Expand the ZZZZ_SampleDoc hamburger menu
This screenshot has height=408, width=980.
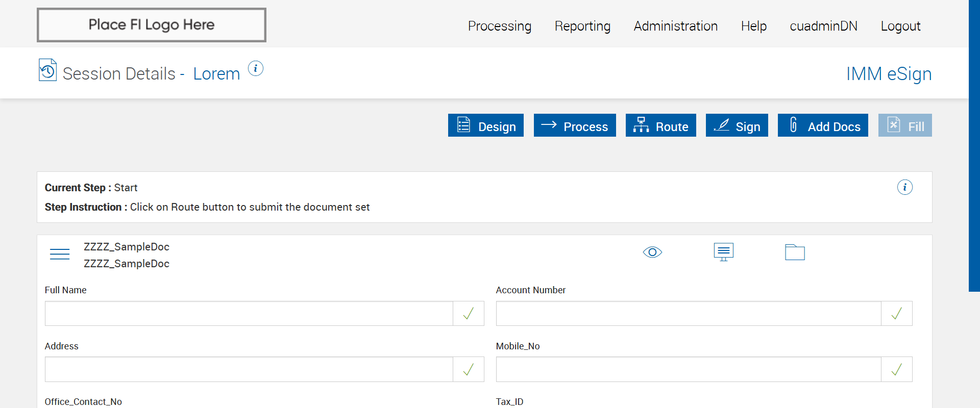(x=60, y=254)
